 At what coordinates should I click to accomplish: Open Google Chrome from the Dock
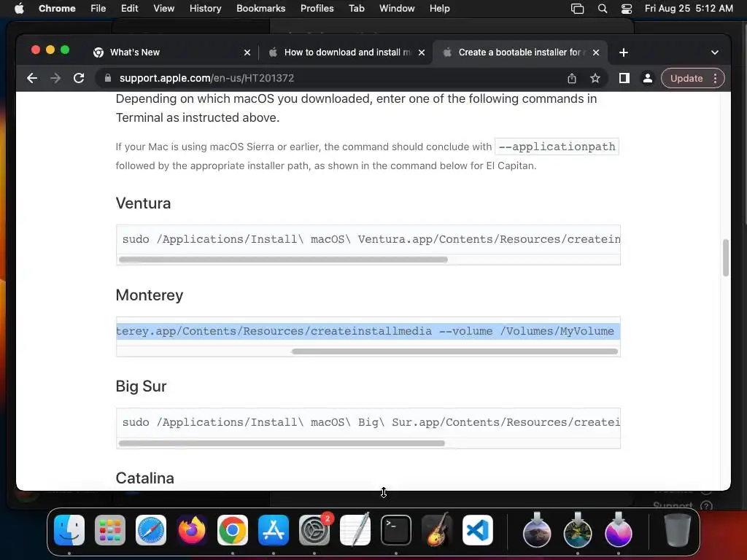pyautogui.click(x=233, y=530)
